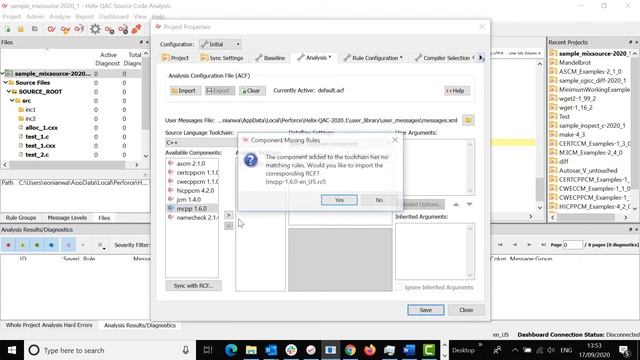The width and height of the screenshot is (640, 360).
Task: Click the new project toolbar icon
Action: click(x=7, y=29)
